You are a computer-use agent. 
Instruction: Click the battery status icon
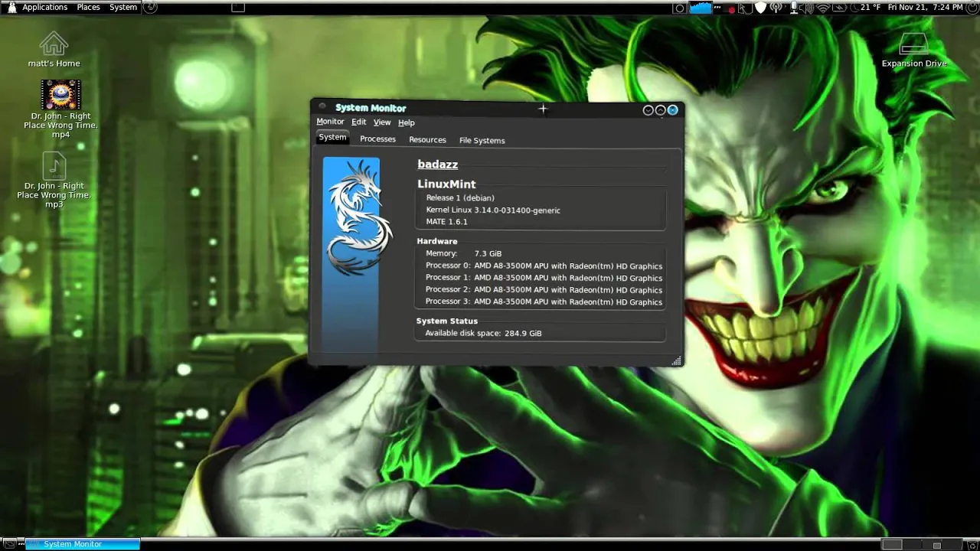point(840,8)
